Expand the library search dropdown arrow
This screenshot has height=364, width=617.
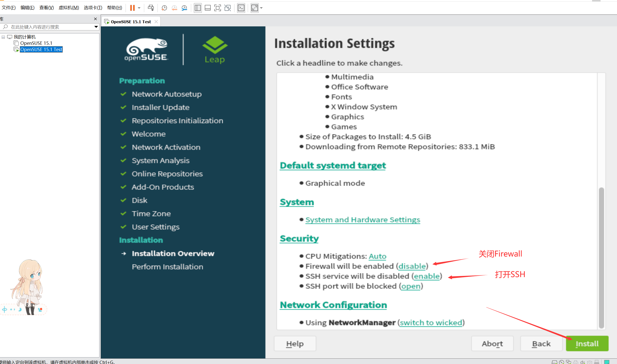[x=96, y=27]
